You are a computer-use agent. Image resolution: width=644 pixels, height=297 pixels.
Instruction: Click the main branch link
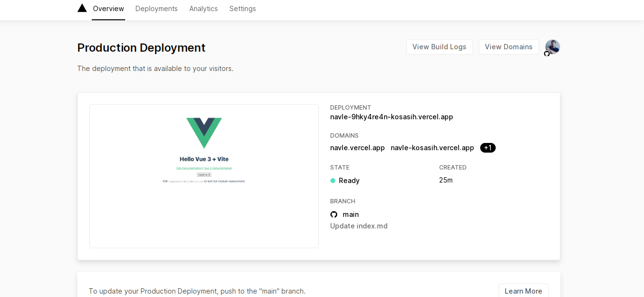[351, 214]
